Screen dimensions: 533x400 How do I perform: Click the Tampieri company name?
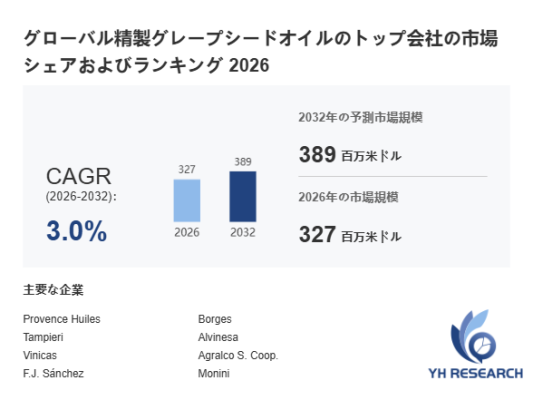pos(43,337)
